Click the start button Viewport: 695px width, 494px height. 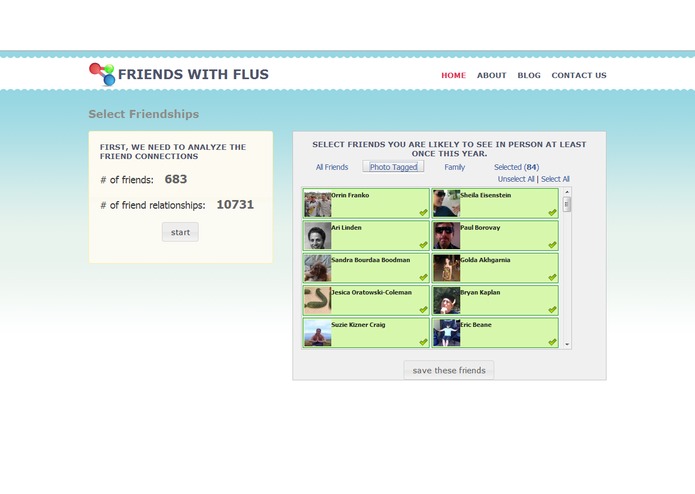180,232
